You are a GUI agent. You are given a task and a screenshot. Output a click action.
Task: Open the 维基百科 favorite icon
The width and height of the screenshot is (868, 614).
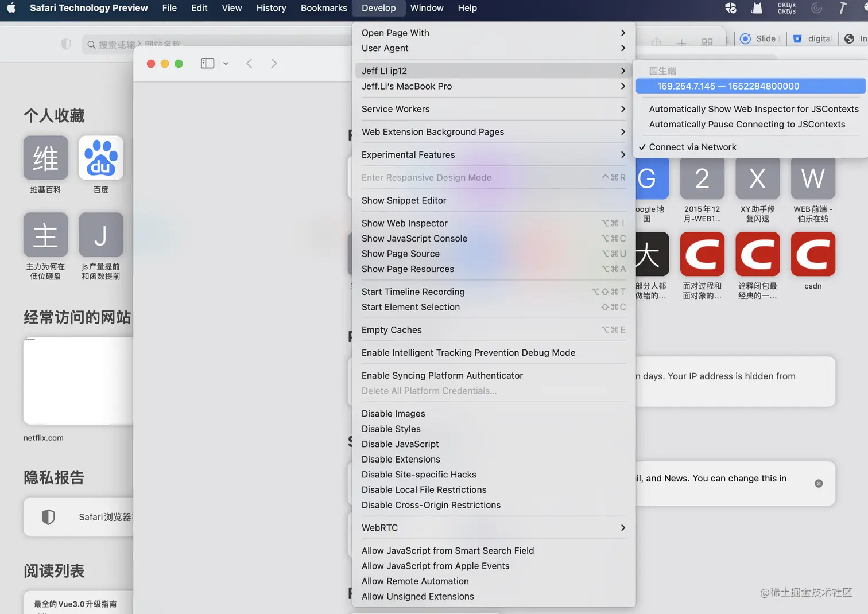point(46,158)
